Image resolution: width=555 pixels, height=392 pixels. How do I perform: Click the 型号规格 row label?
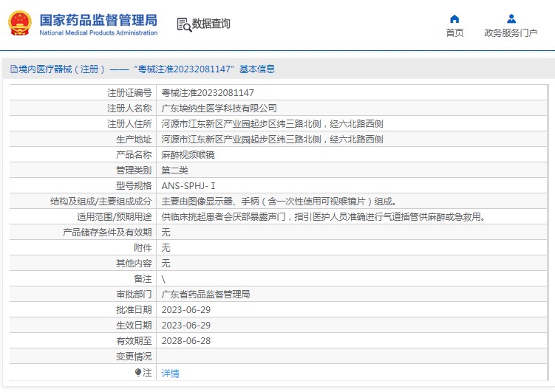134,185
